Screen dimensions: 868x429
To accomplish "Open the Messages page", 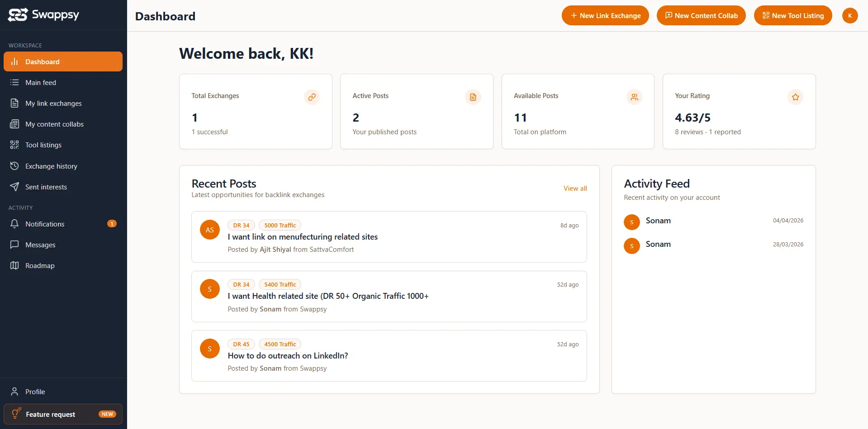I will (x=63, y=245).
